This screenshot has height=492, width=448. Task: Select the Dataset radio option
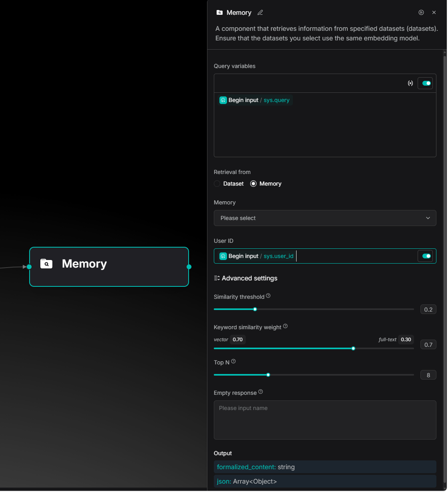(217, 184)
